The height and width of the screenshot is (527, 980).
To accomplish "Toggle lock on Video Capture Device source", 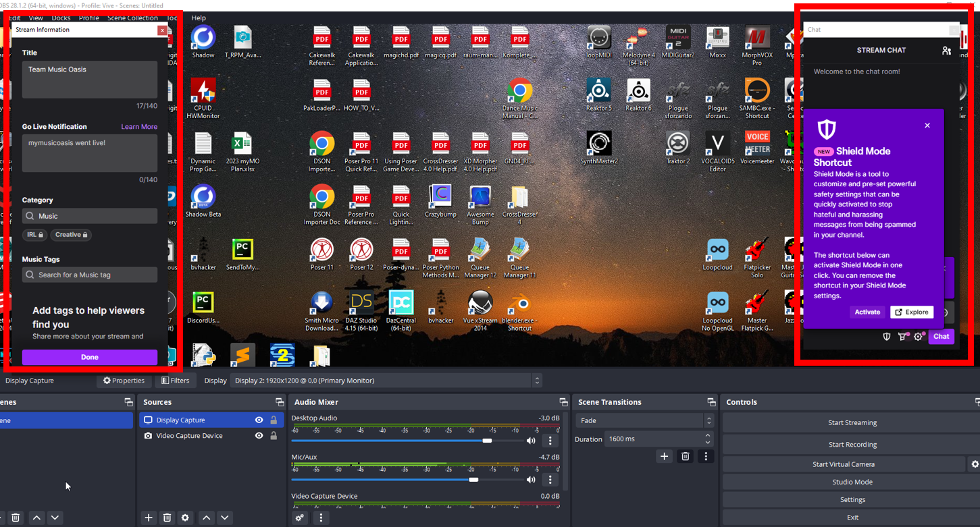I will tap(274, 436).
